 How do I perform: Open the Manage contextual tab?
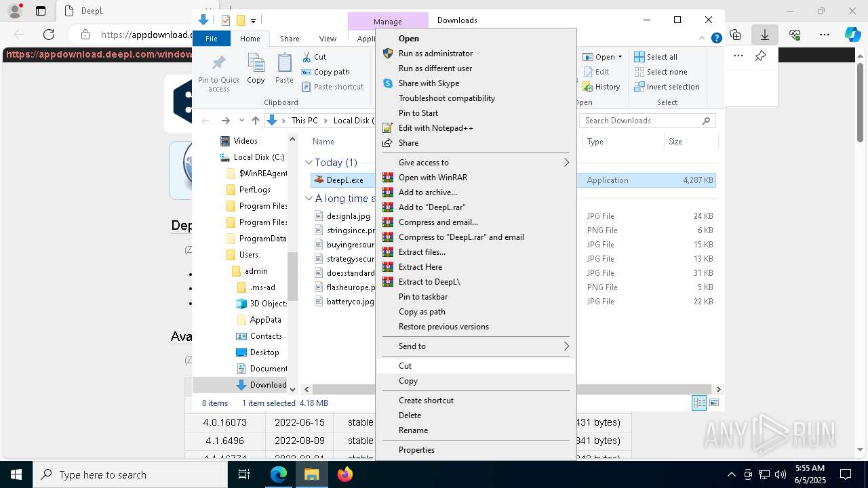coord(387,21)
